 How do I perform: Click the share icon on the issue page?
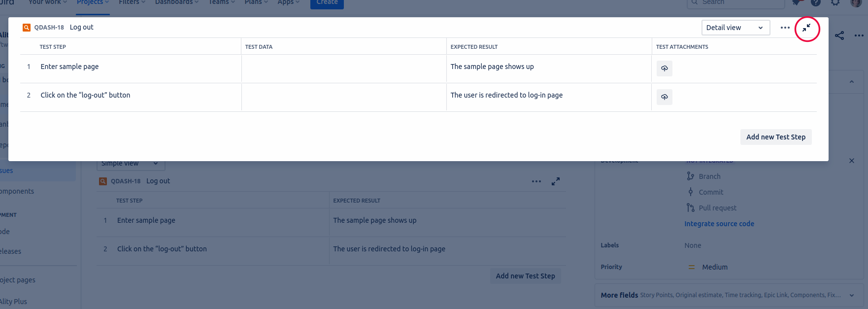click(839, 35)
